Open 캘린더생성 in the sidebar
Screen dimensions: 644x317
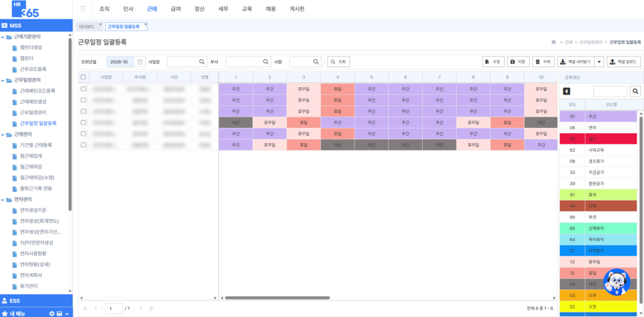(31, 47)
